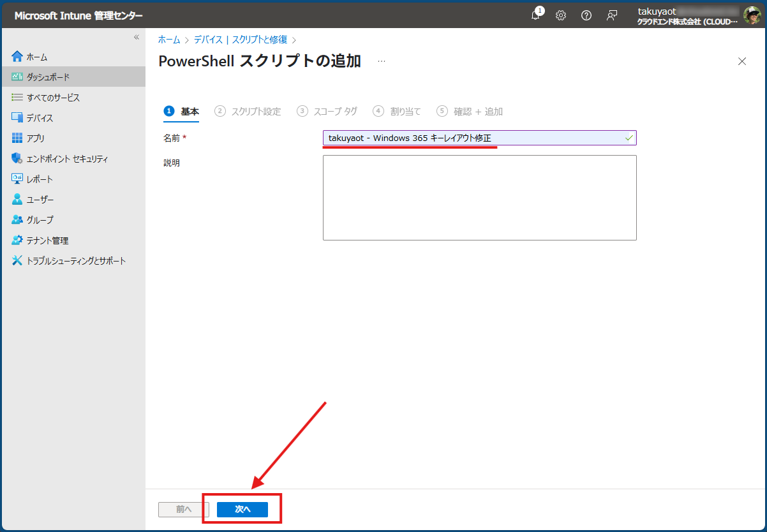Collapse the sidebar with double chevron
Screen dimensions: 767x532
136,37
